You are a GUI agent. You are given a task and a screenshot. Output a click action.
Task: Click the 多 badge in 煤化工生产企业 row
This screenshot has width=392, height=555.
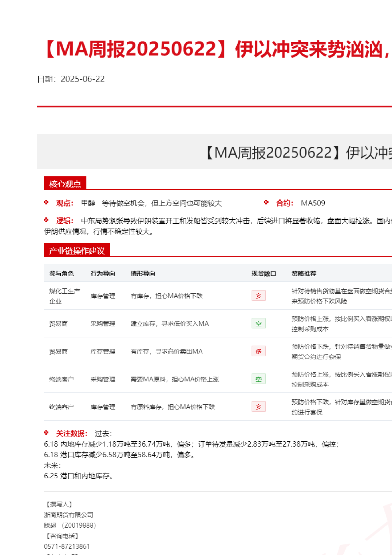coord(258,296)
